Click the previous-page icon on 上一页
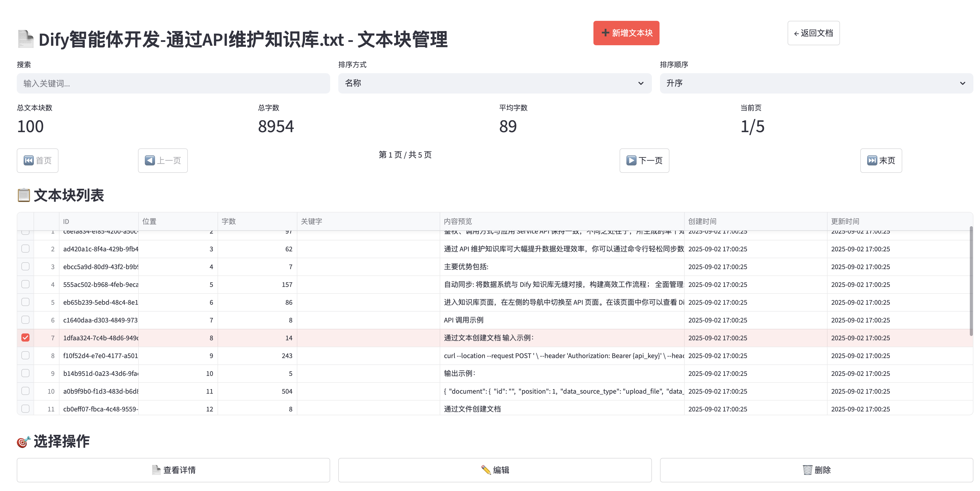The width and height of the screenshot is (980, 491). 150,161
